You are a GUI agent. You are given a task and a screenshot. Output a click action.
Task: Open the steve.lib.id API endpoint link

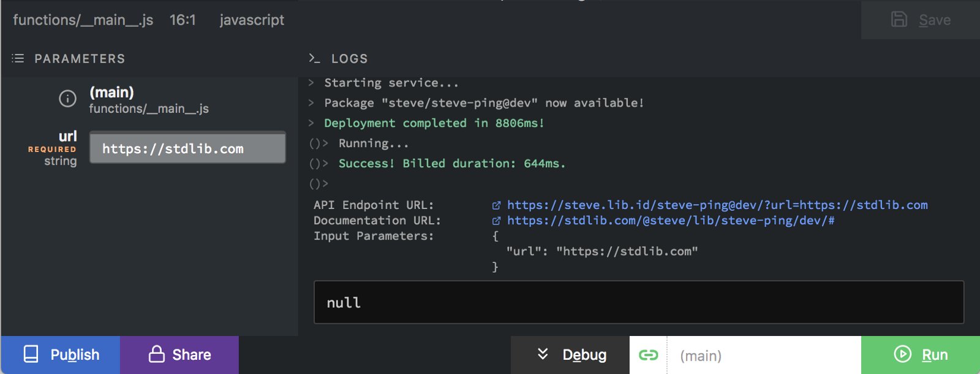pyautogui.click(x=717, y=205)
